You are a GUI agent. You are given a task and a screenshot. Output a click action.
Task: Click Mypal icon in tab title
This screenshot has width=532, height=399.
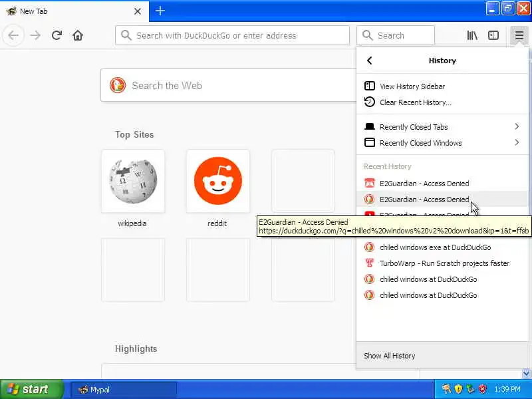pos(11,11)
